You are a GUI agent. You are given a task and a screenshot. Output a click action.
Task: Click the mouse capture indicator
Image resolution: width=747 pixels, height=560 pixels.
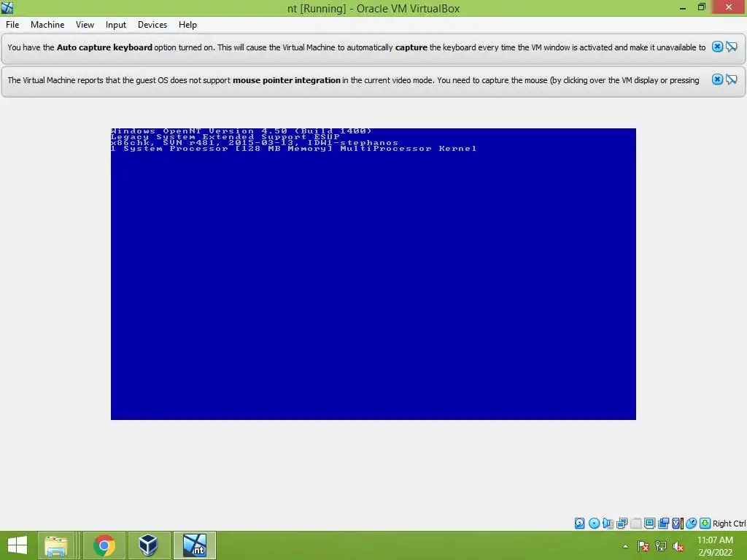click(692, 524)
